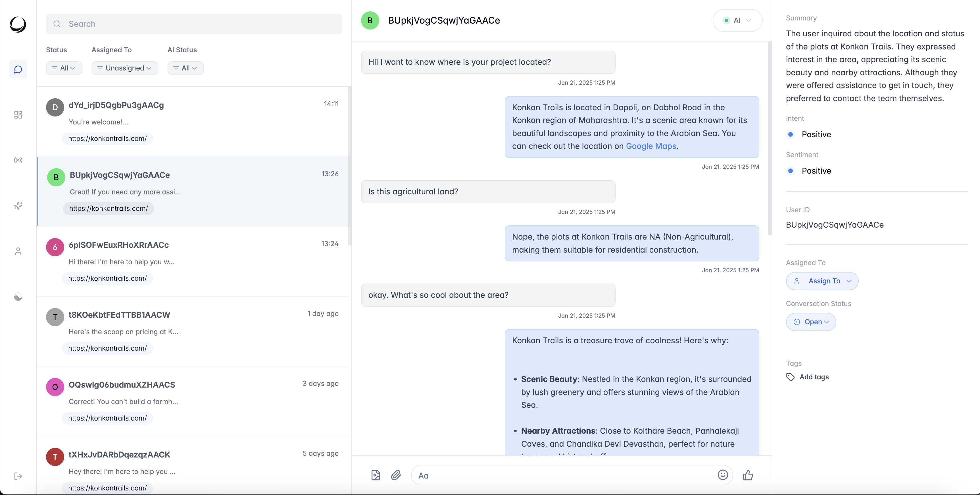Change conversation status Open dropdown
Screen dimensions: 980x495
click(811, 322)
